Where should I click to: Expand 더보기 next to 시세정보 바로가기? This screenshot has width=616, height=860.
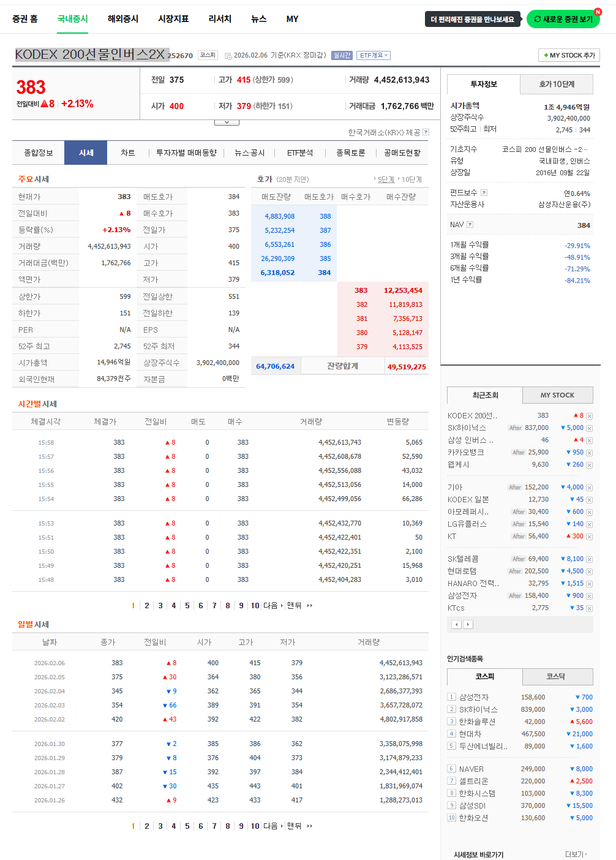click(576, 854)
